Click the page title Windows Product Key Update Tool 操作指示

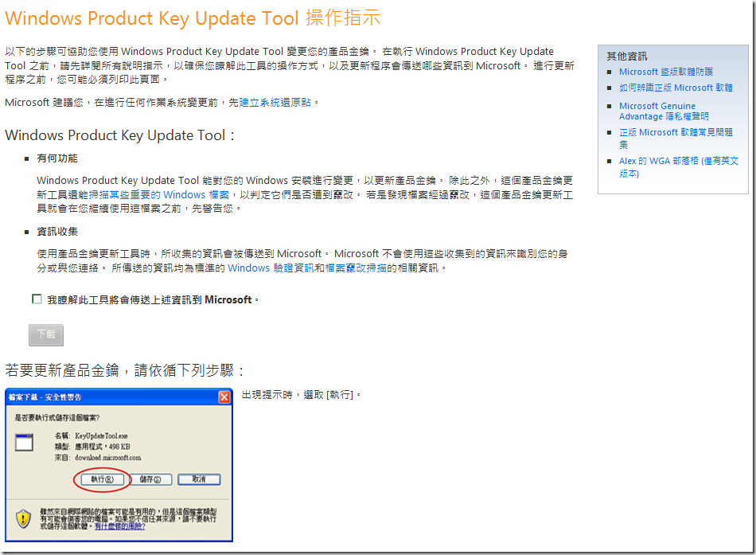click(x=193, y=18)
